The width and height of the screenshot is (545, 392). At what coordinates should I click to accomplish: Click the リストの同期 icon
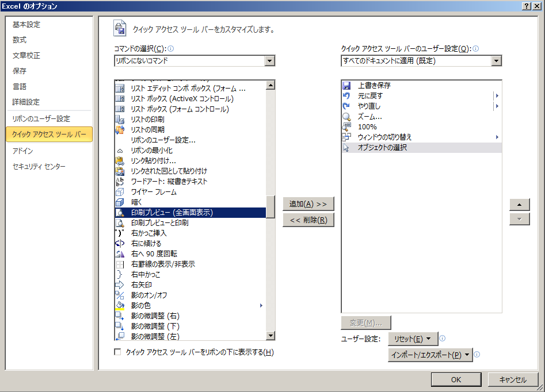120,130
